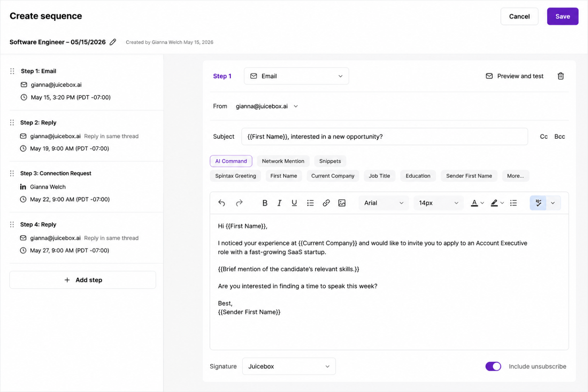Click "May 27, 9:00 AM (PDT -07:00)" text
Viewport: 588px width, 392px height.
tap(70, 251)
